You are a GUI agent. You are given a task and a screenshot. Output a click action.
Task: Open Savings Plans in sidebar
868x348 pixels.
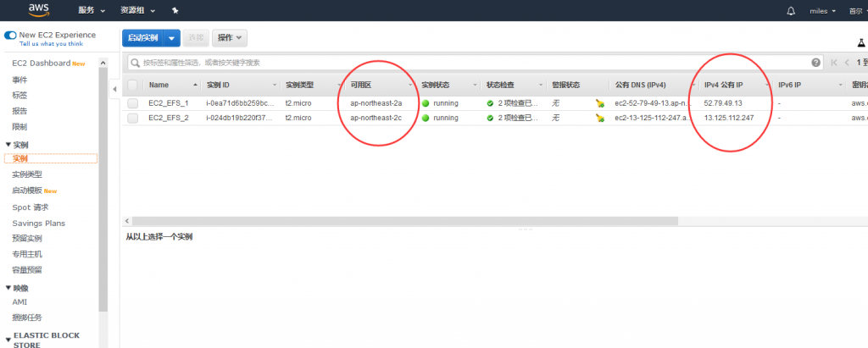(39, 223)
